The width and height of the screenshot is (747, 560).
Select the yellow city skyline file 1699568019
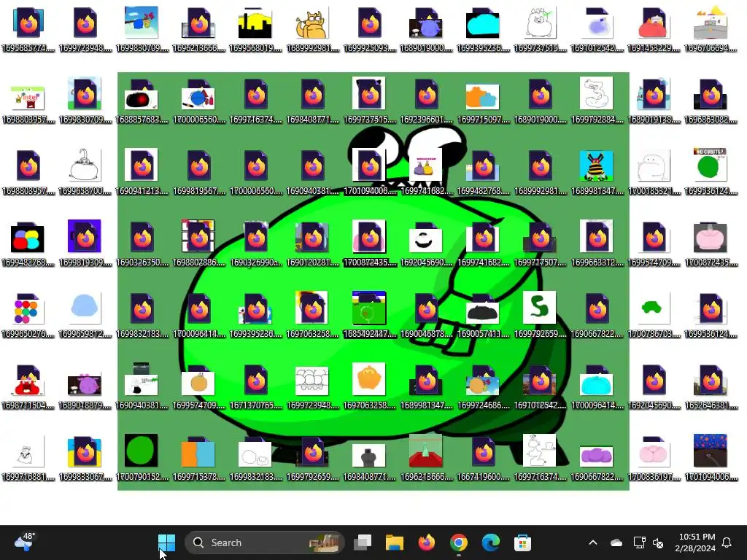pos(255,29)
